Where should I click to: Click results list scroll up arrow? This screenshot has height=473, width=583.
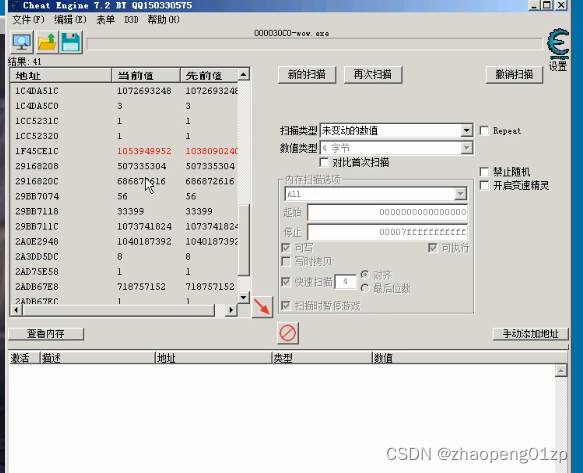coord(243,75)
